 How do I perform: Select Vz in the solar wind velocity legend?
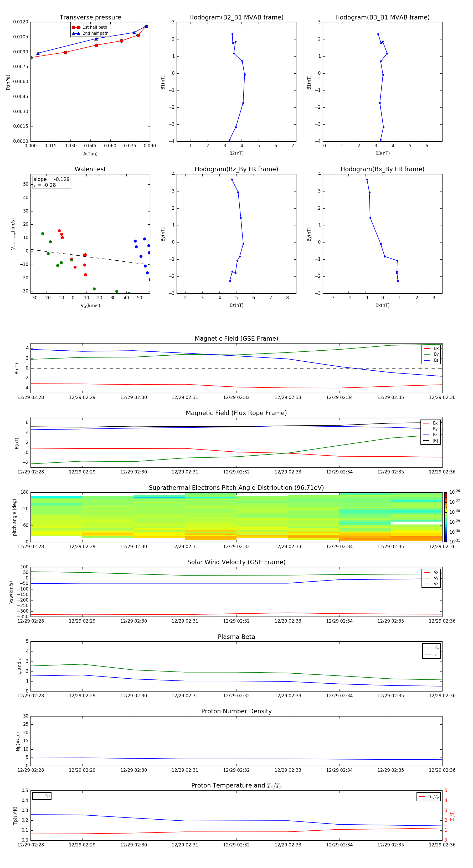click(x=431, y=584)
